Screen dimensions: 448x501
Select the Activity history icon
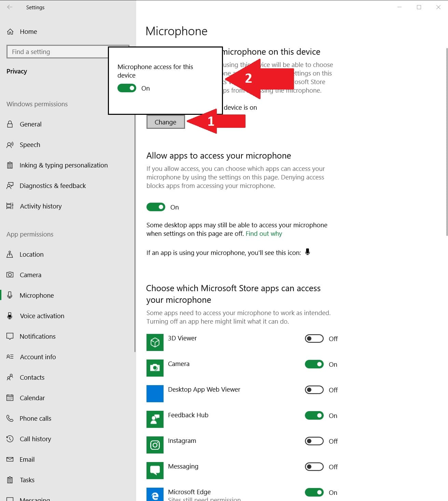[10, 206]
